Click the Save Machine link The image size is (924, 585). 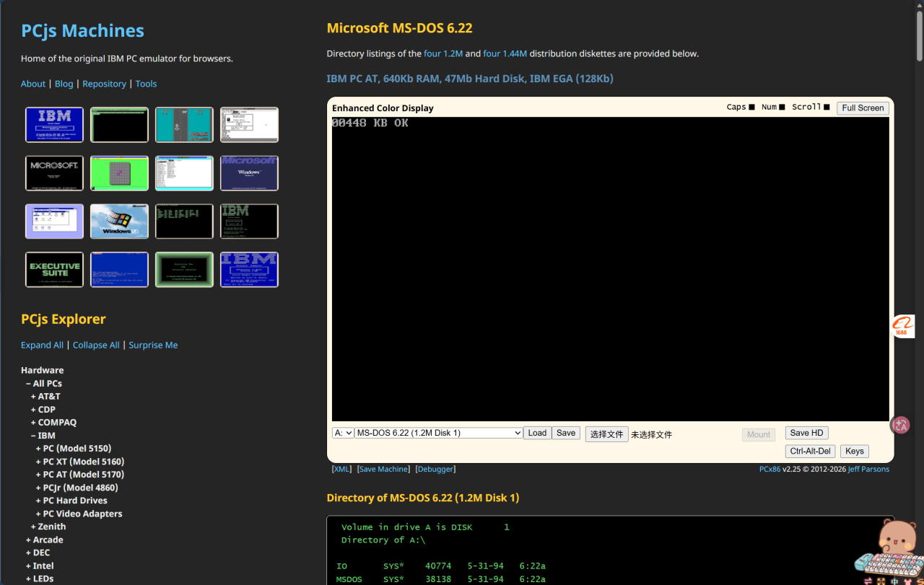coord(383,470)
